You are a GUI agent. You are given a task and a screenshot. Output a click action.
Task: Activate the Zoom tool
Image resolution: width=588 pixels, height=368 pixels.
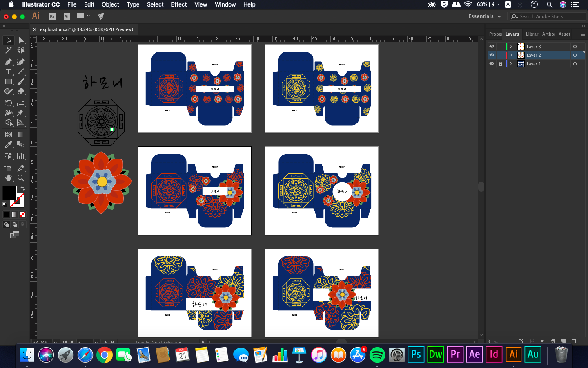[22, 178]
